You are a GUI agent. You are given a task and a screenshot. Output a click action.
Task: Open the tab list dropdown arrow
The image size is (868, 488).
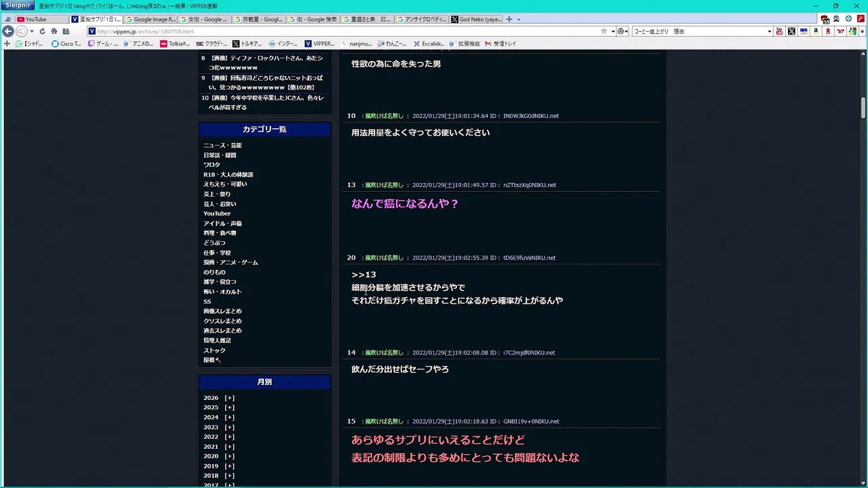coord(519,19)
